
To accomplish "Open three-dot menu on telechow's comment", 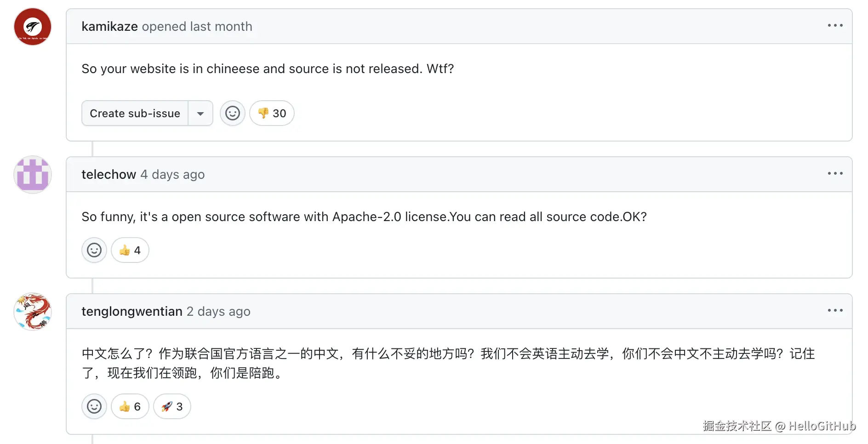I will (835, 174).
